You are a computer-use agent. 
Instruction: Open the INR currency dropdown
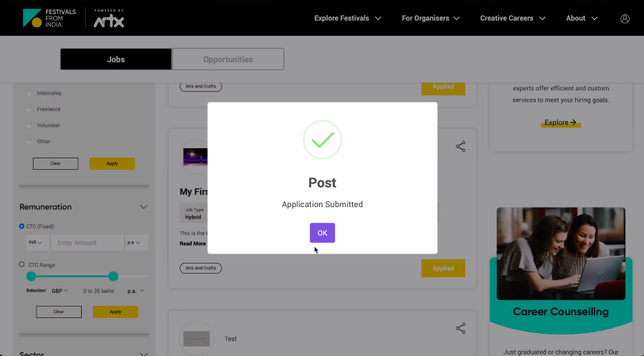(35, 243)
